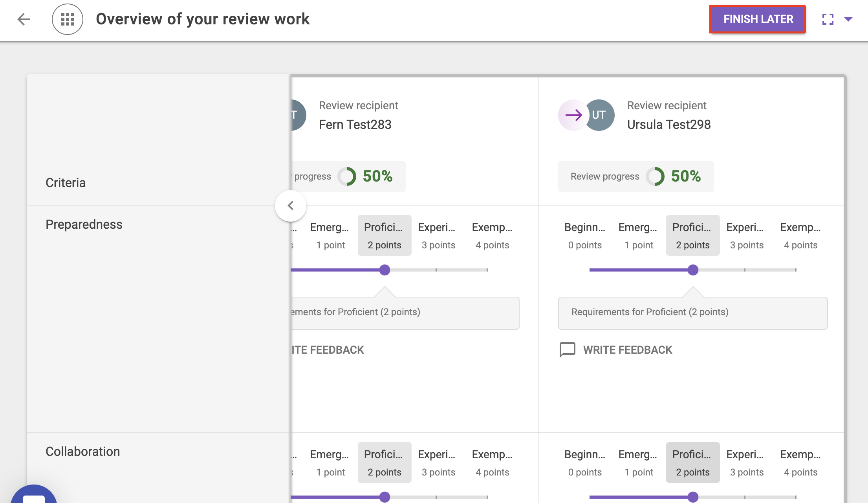Click the back arrow icon

coord(24,19)
